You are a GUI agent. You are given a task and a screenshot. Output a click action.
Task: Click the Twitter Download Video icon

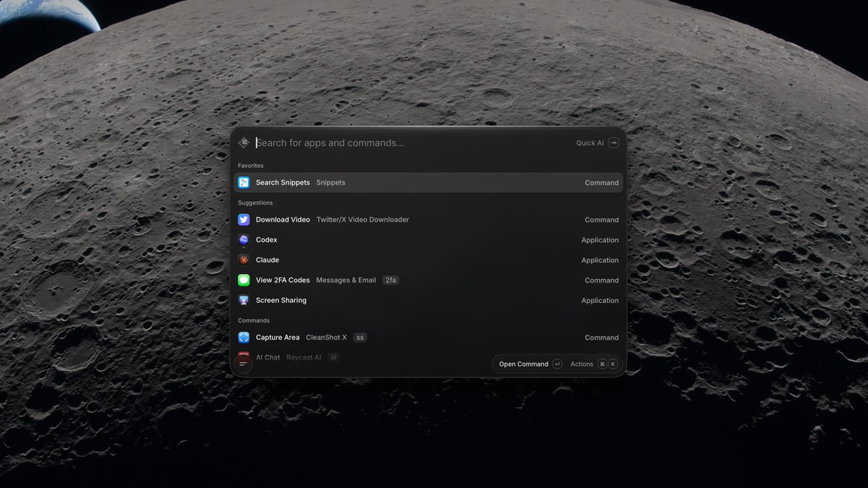click(x=244, y=220)
